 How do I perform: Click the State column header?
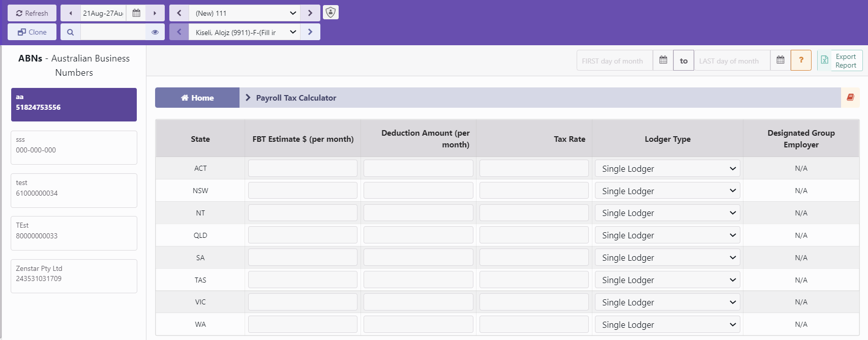[200, 139]
